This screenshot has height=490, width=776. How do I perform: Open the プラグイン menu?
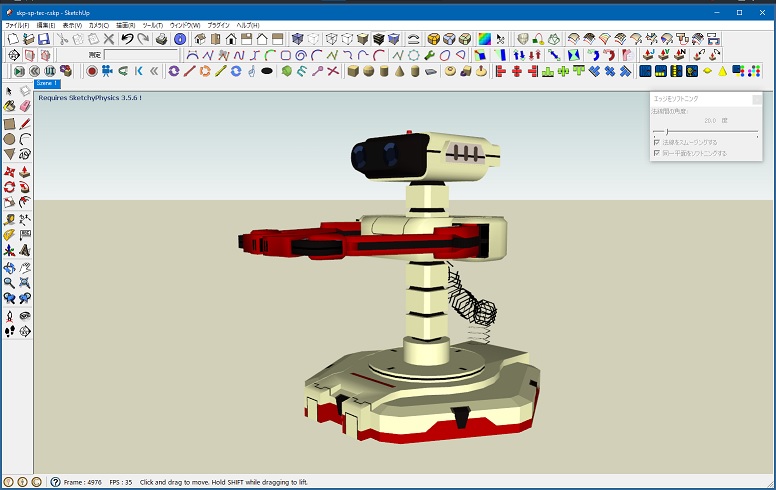click(218, 24)
